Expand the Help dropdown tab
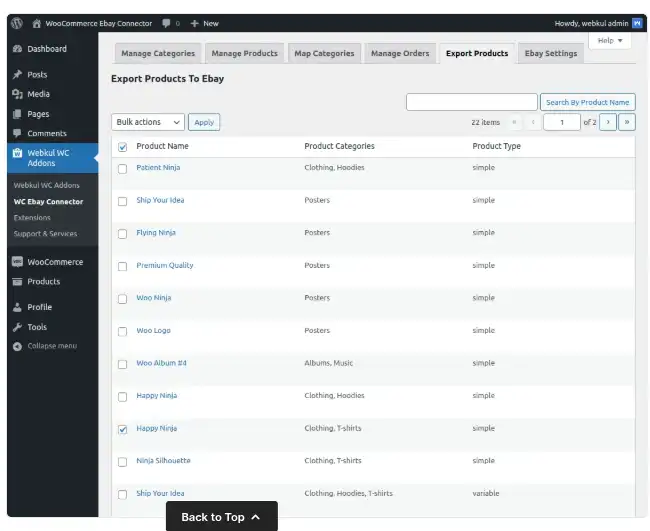The width and height of the screenshot is (650, 531). tap(608, 41)
